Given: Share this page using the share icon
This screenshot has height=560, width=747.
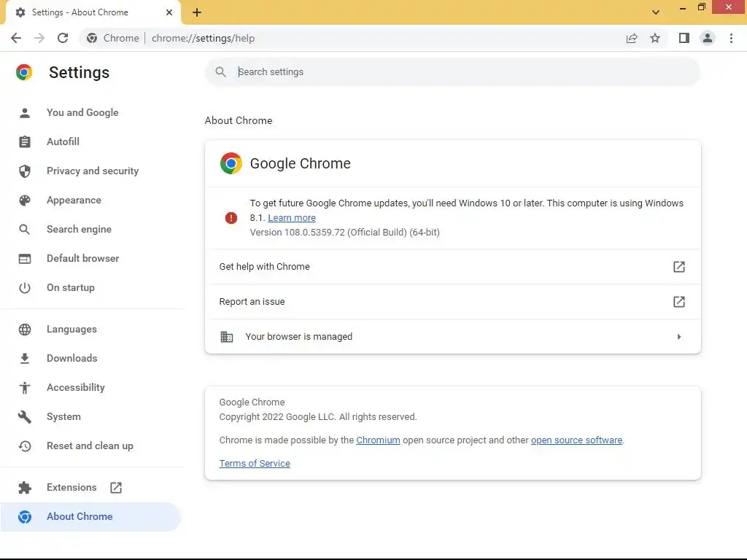Looking at the screenshot, I should (x=632, y=38).
